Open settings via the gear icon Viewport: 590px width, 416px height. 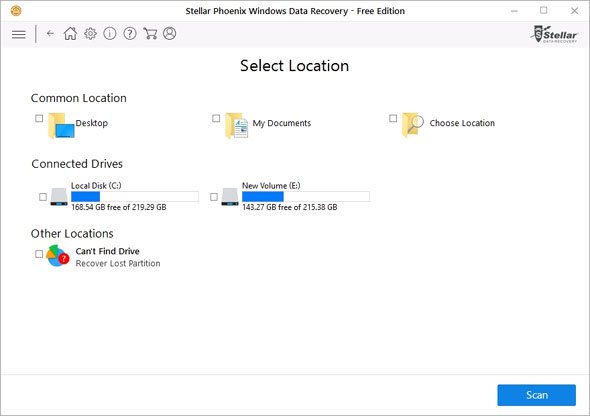(x=90, y=33)
